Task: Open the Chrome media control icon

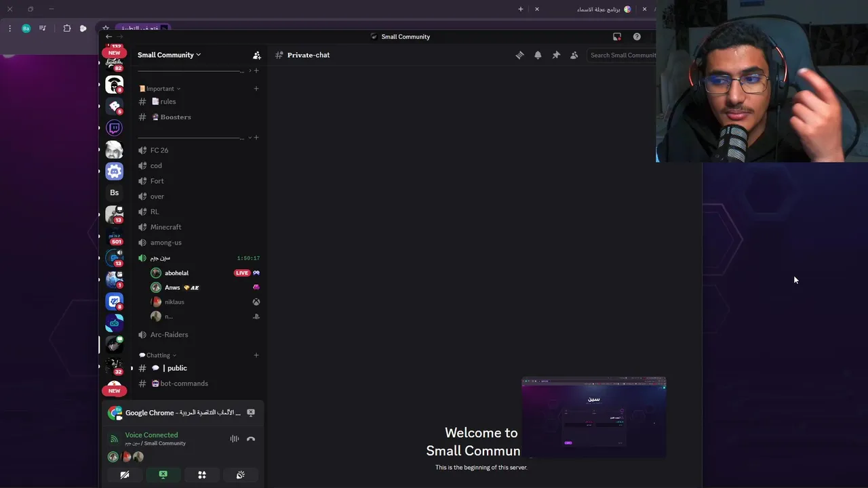Action: (43, 28)
